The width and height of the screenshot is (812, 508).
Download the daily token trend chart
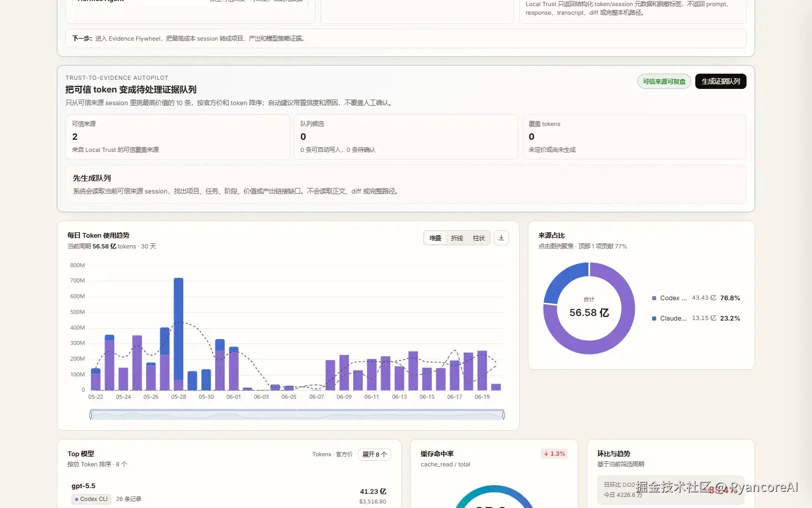(x=501, y=238)
